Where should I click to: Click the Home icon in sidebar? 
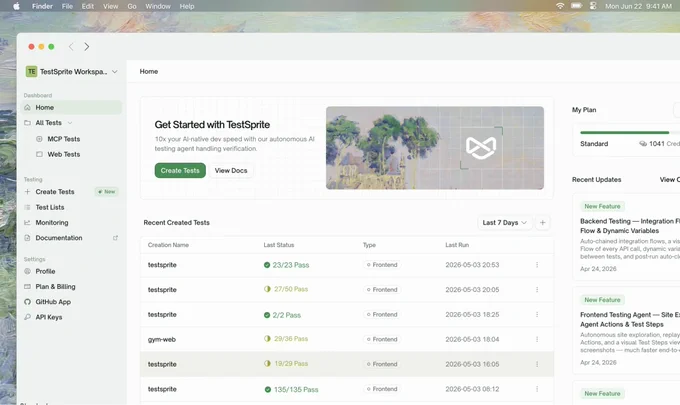pos(27,107)
